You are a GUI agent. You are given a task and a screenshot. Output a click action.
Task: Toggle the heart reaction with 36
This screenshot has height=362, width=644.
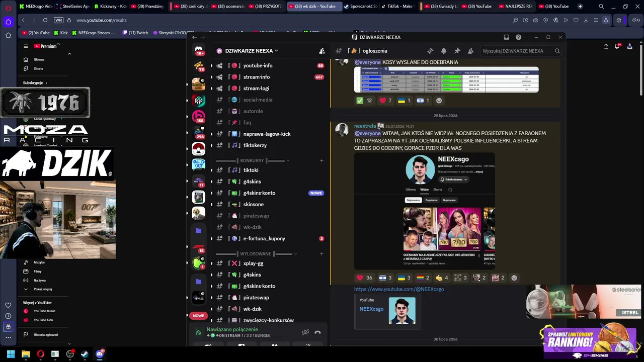pyautogui.click(x=365, y=278)
